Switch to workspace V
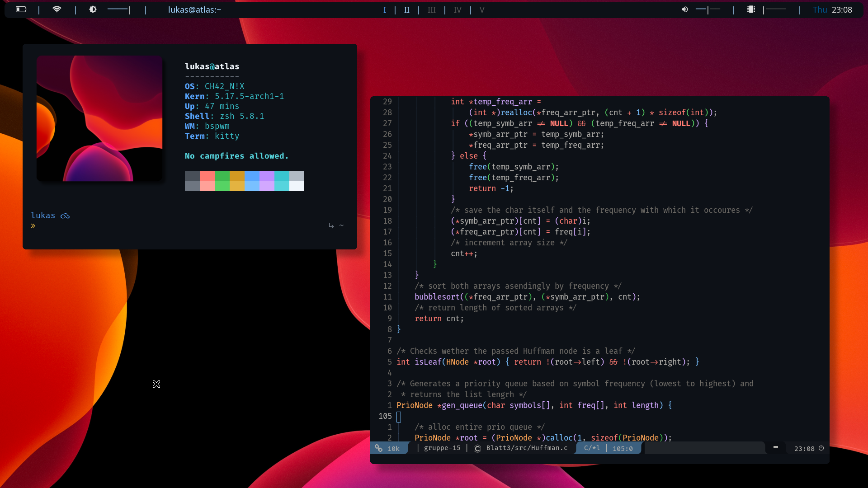The height and width of the screenshot is (488, 868). coord(482,10)
